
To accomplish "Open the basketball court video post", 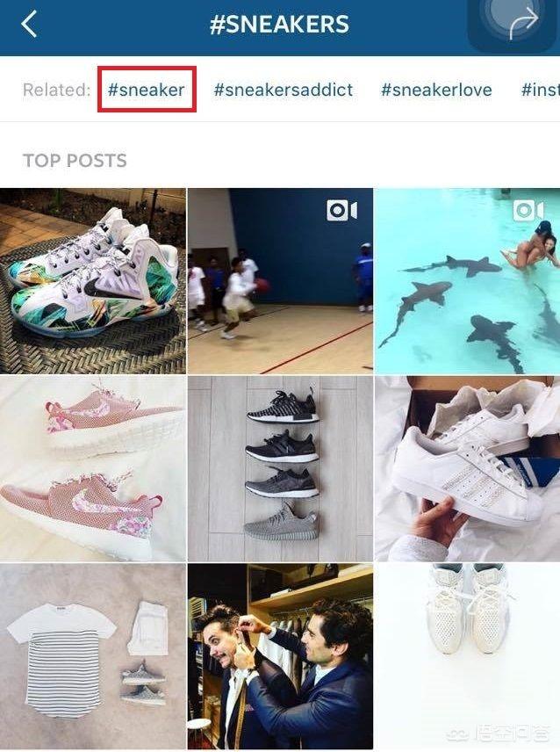I will tap(280, 280).
